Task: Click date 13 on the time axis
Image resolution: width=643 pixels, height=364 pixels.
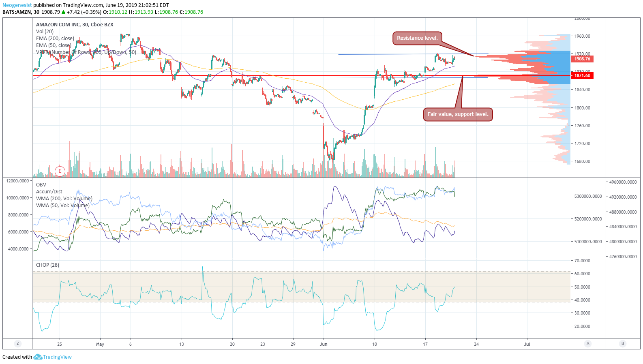Action: (182, 344)
